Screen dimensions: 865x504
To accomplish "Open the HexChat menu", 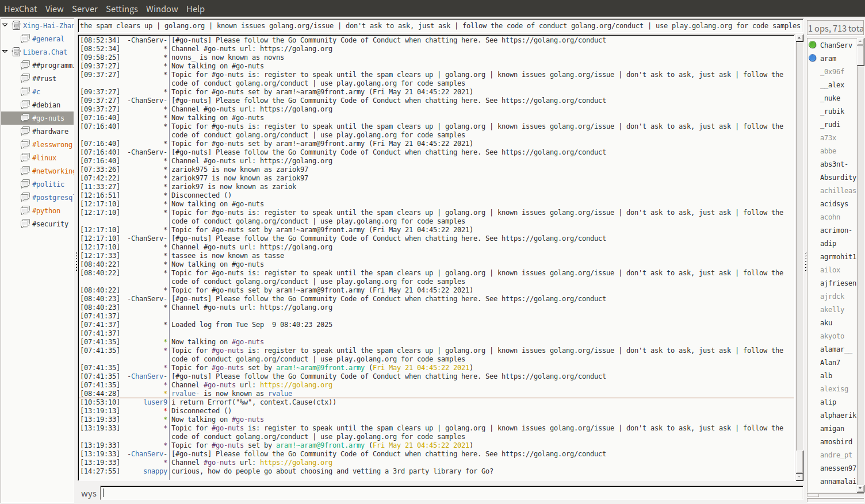I will [x=21, y=9].
